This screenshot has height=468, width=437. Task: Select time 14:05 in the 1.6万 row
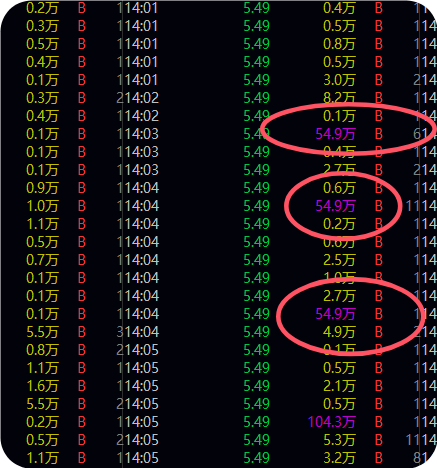[x=142, y=386]
